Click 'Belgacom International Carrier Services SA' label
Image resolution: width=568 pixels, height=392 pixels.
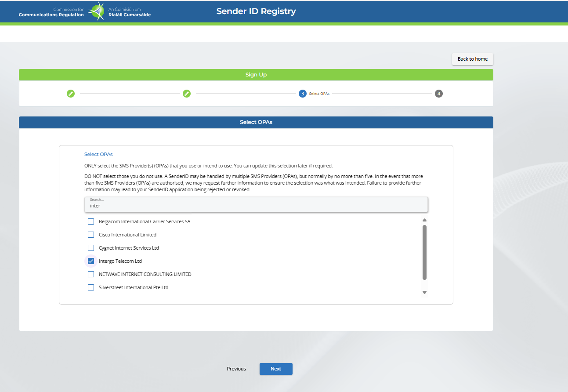click(145, 221)
